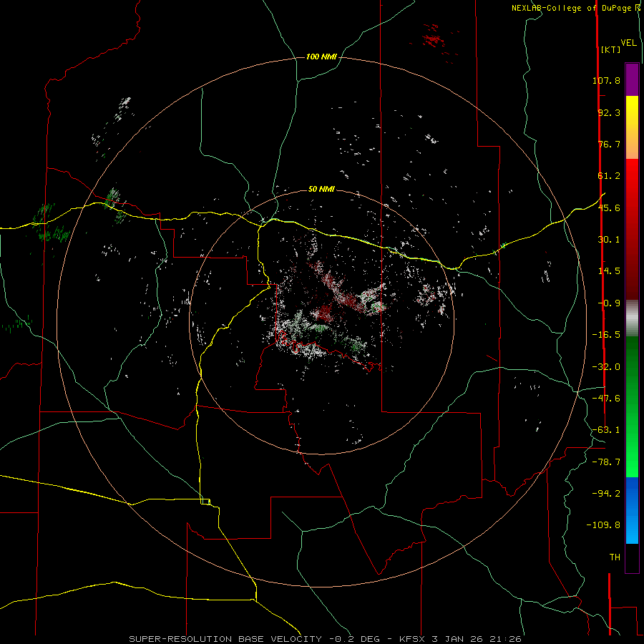Select the 76.7 legend value
This screenshot has width=644, height=644.
(x=609, y=144)
